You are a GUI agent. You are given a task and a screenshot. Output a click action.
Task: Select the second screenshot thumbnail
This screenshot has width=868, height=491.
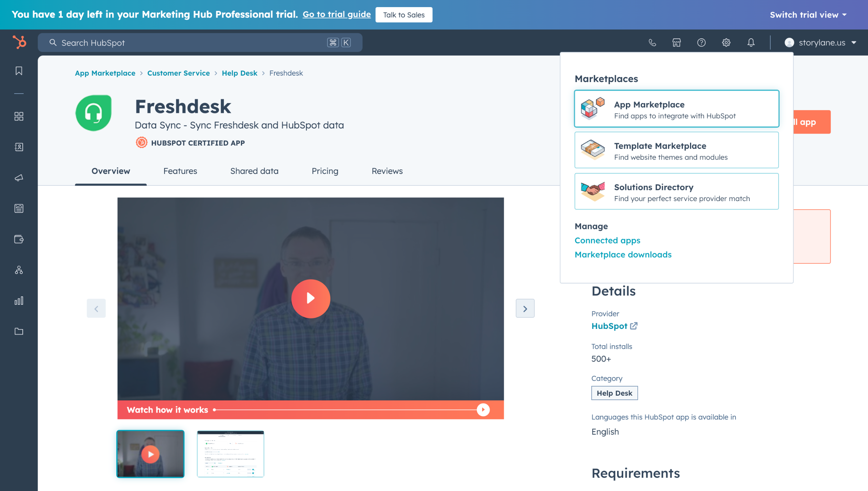click(x=230, y=454)
